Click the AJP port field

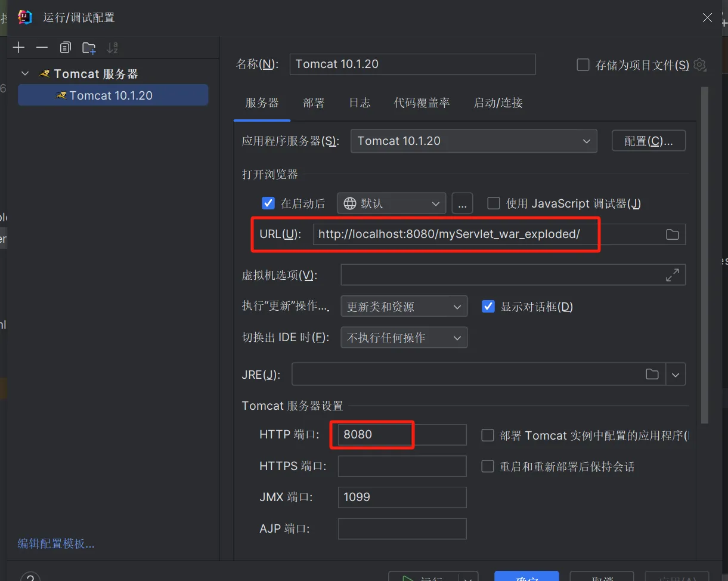[x=402, y=529]
